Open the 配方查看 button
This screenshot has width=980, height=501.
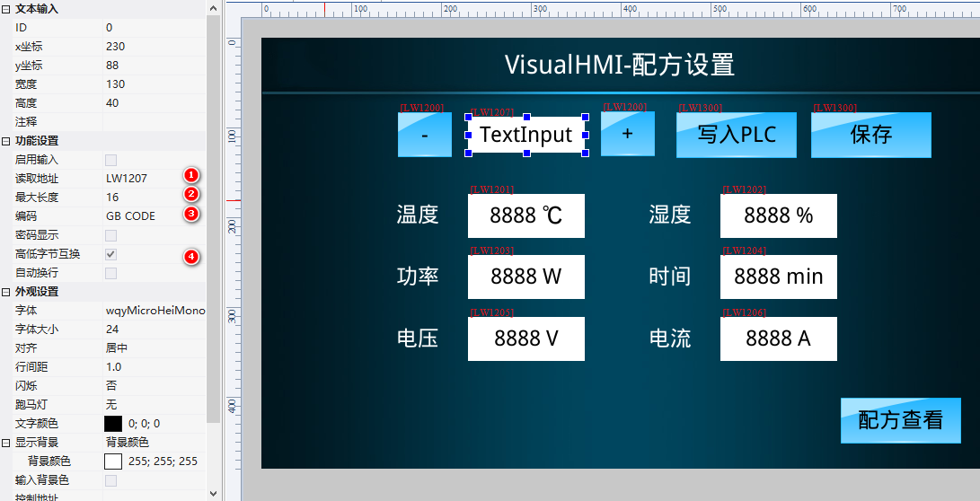900,420
